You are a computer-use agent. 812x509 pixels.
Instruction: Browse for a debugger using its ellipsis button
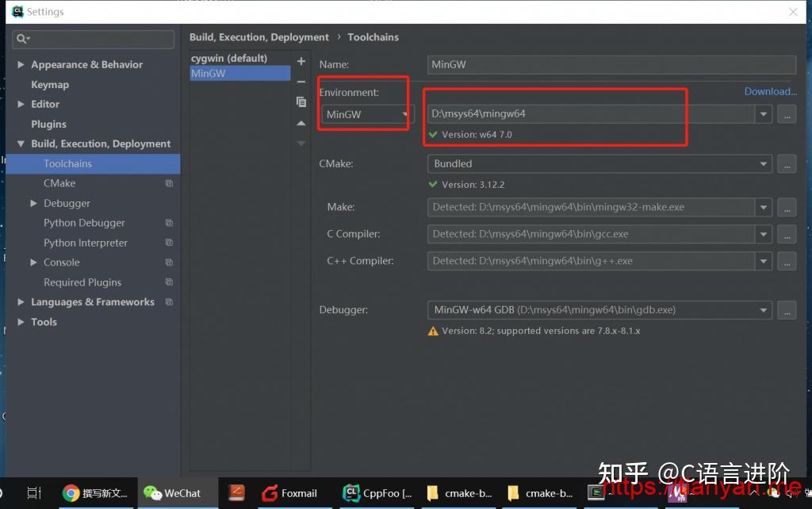click(787, 310)
